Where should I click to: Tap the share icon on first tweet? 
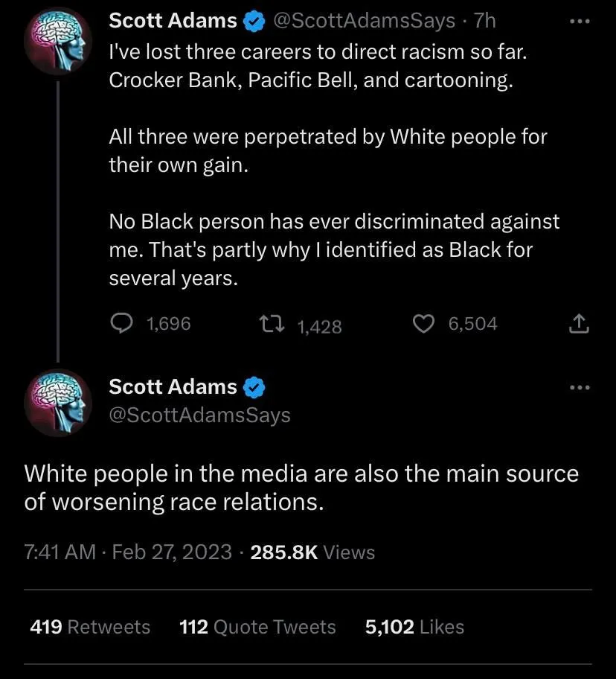pos(579,324)
